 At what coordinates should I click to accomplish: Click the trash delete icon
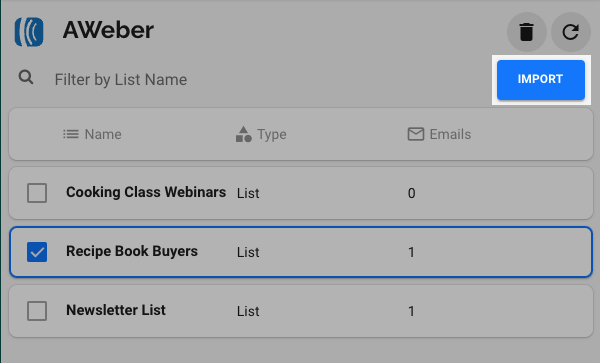coord(527,32)
